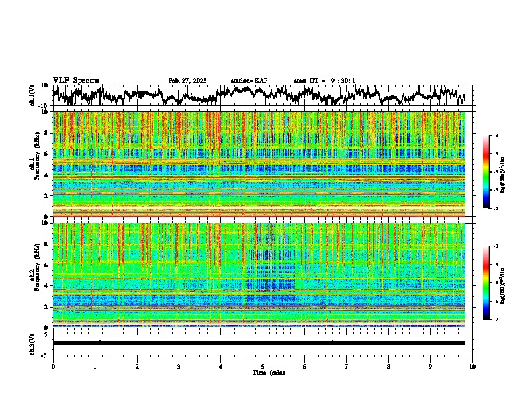The width and height of the screenshot is (532, 411).
Task: Select the "start UT = 9:30:1" text
Action: coord(324,81)
